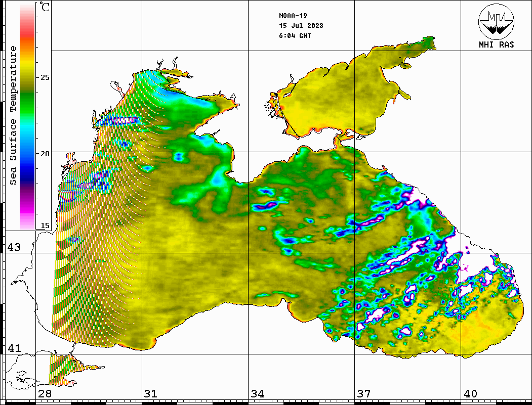Click the °C unit label
Screen dimensions: 532x405
pyautogui.click(x=44, y=7)
